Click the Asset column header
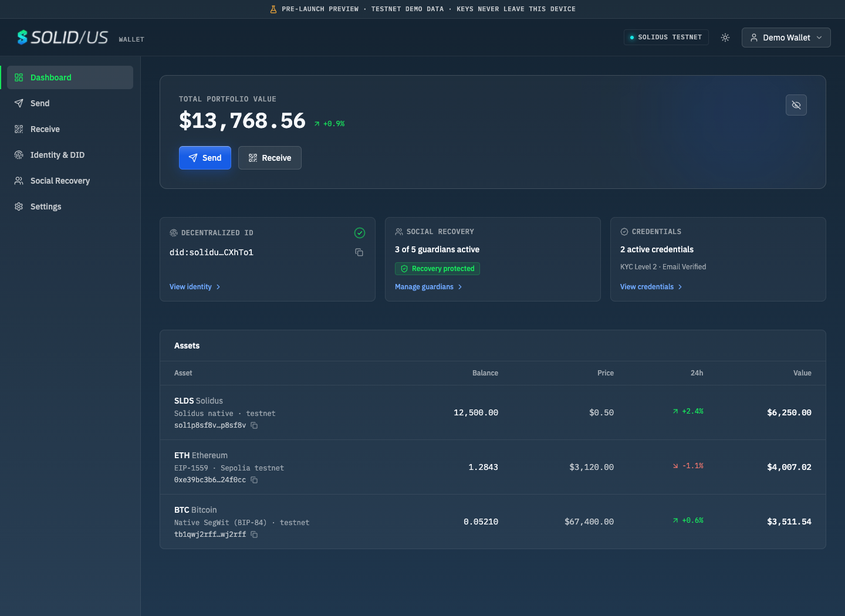Image resolution: width=845 pixels, height=616 pixels. (x=183, y=373)
